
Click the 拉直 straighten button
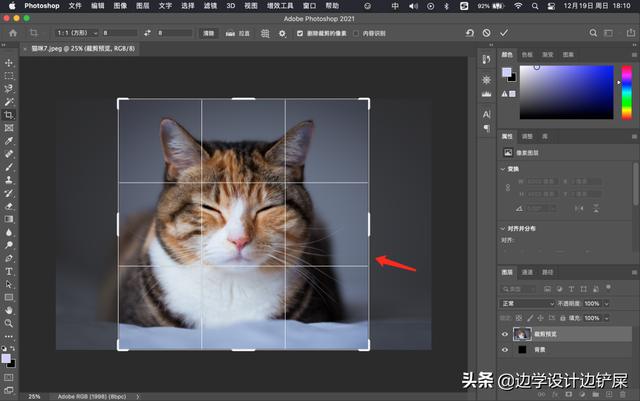(x=238, y=33)
